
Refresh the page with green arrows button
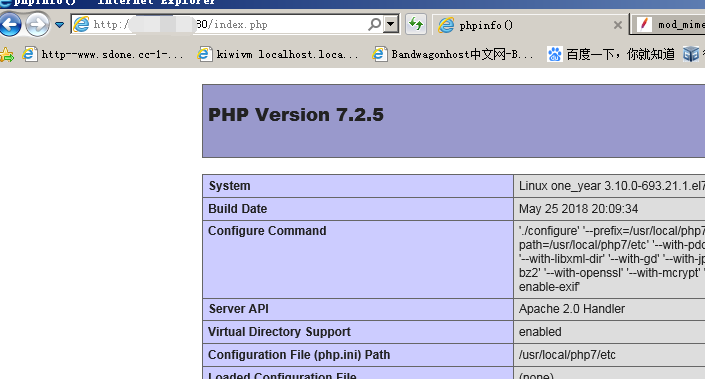click(416, 24)
